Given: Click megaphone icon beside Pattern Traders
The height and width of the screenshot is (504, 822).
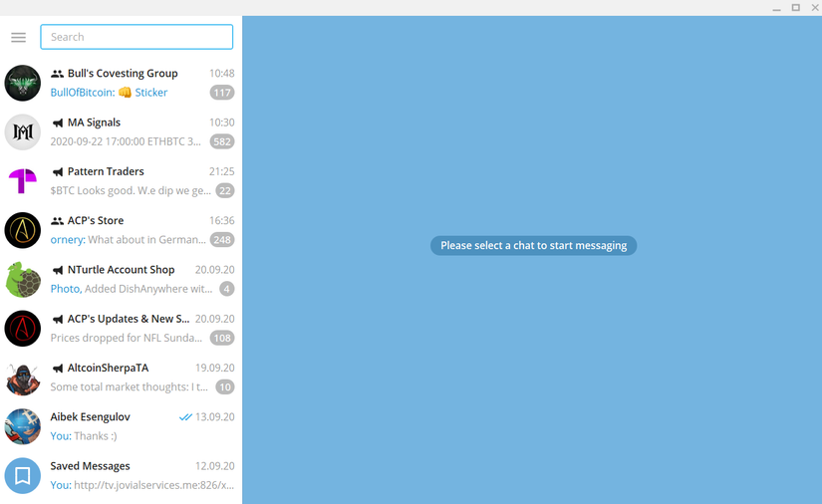Looking at the screenshot, I should [x=58, y=172].
